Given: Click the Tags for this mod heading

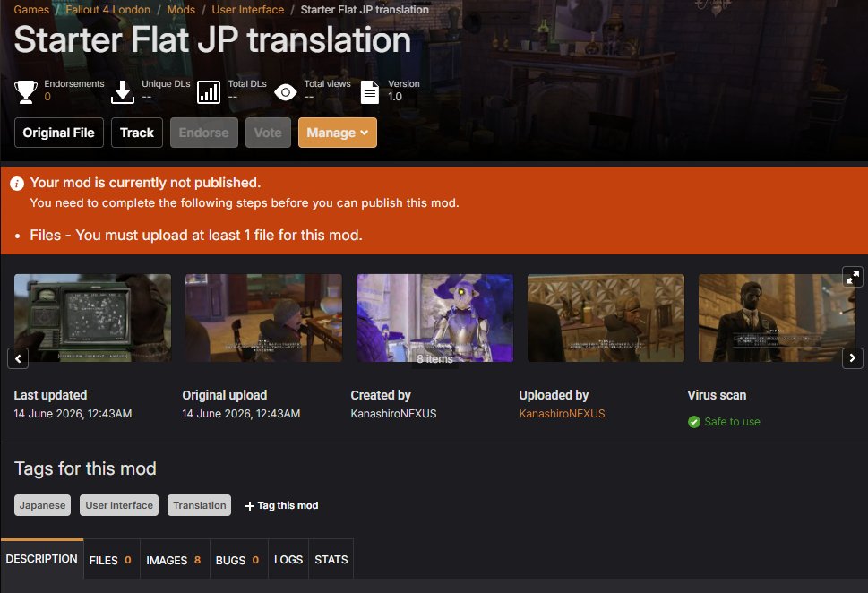Looking at the screenshot, I should 85,468.
